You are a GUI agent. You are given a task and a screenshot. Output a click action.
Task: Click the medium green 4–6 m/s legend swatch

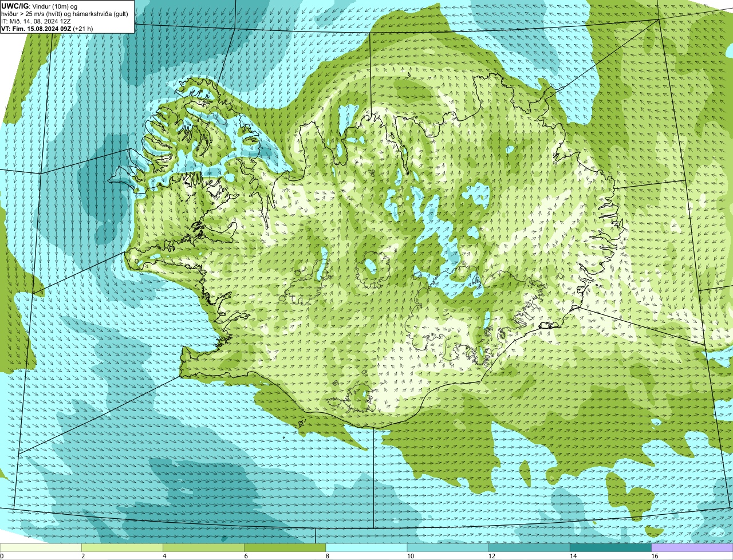[x=204, y=548]
